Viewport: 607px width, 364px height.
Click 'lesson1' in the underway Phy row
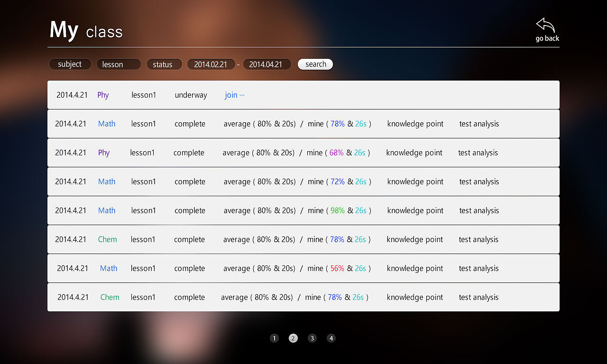(x=144, y=95)
